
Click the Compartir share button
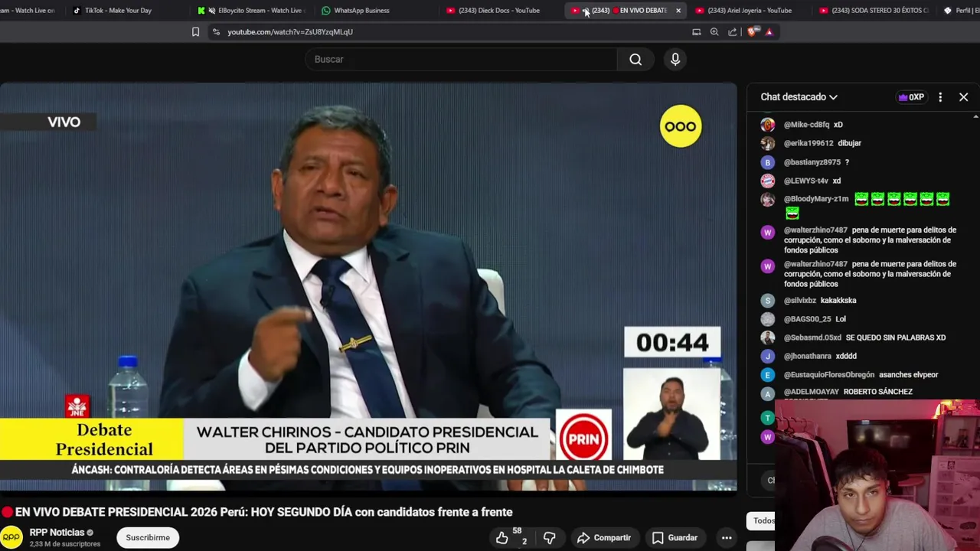(x=604, y=538)
